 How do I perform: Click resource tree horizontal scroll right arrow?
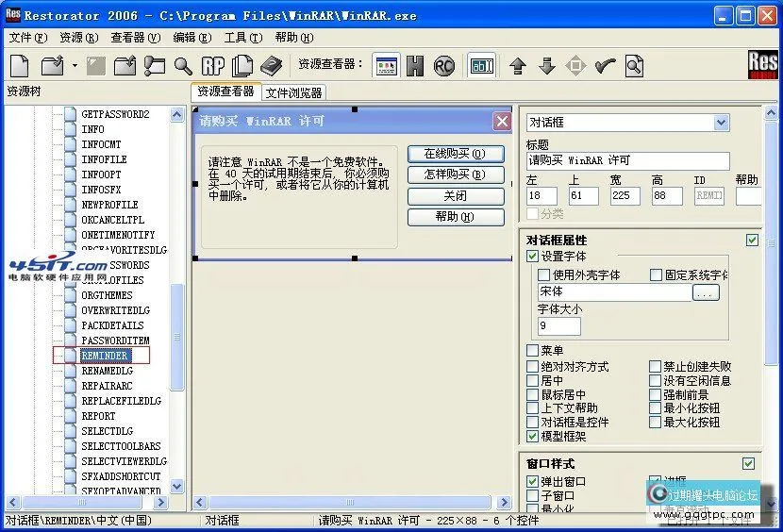(x=160, y=502)
